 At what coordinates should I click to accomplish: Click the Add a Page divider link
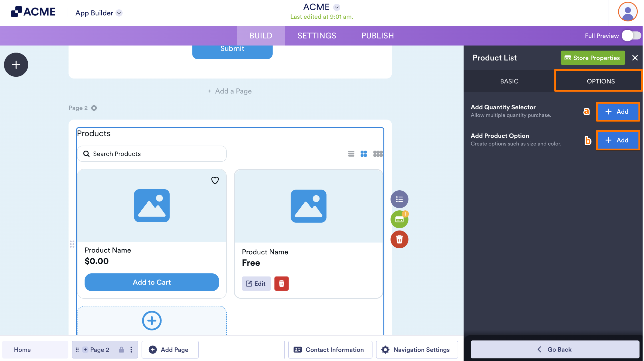230,91
